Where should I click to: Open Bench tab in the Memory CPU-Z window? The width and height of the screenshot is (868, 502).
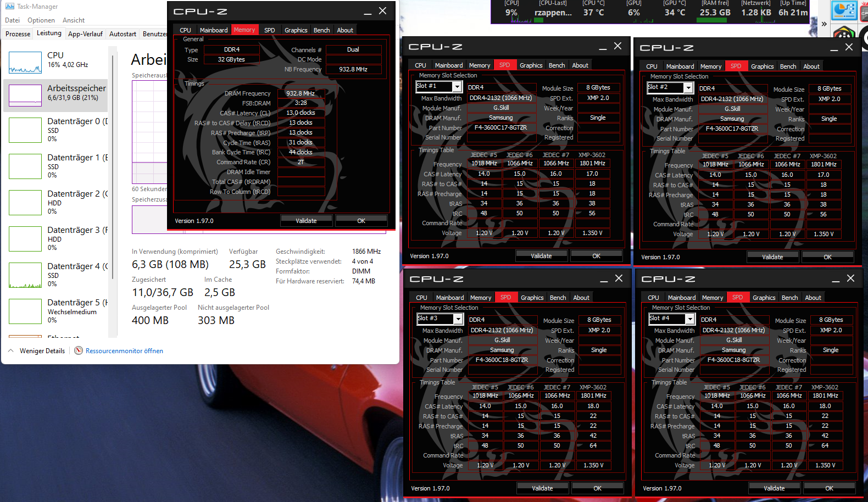pyautogui.click(x=321, y=30)
